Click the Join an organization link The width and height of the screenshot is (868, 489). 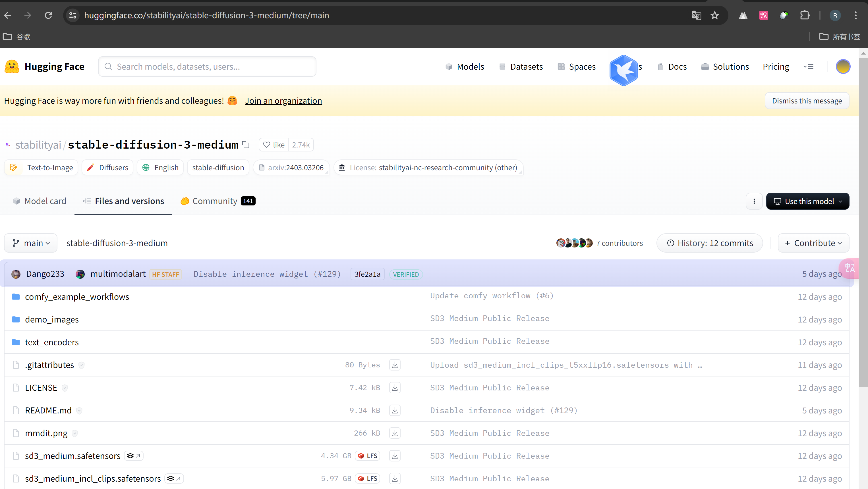pyautogui.click(x=283, y=101)
